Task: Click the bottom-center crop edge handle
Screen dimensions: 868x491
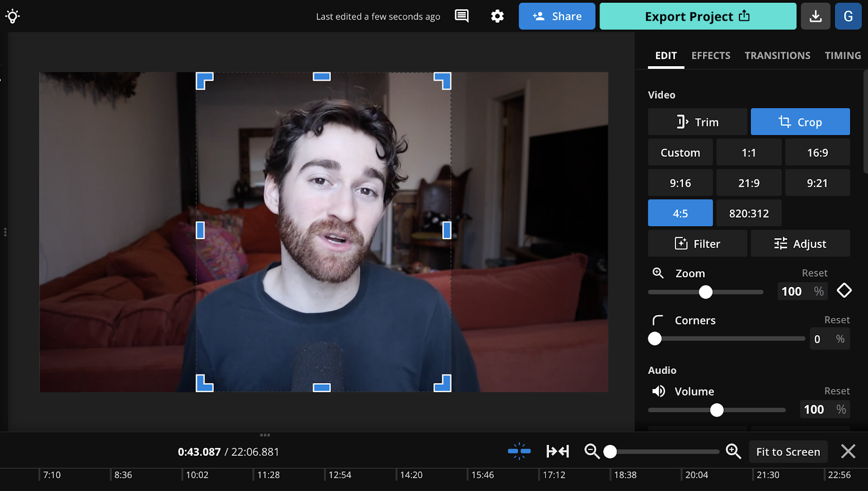Action: tap(322, 387)
